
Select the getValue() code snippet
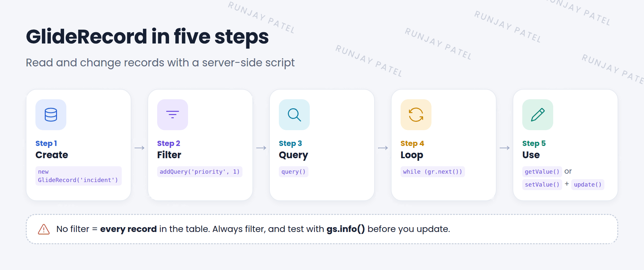tap(542, 172)
